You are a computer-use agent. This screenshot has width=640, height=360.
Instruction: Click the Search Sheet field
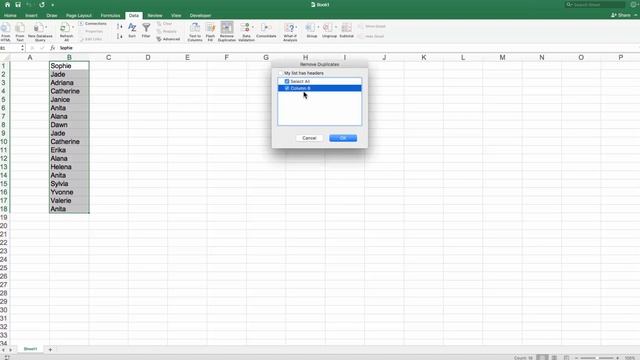point(595,4)
